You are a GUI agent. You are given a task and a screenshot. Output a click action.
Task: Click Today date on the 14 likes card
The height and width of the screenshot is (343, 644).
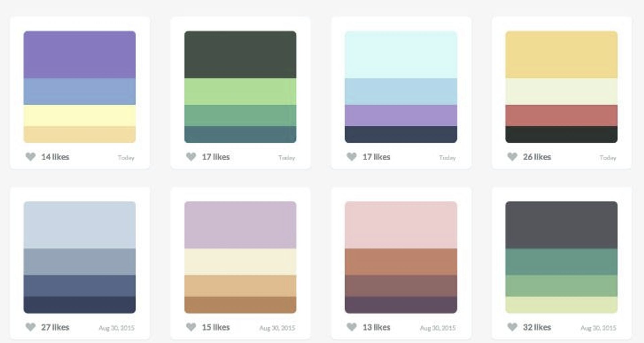coord(126,158)
